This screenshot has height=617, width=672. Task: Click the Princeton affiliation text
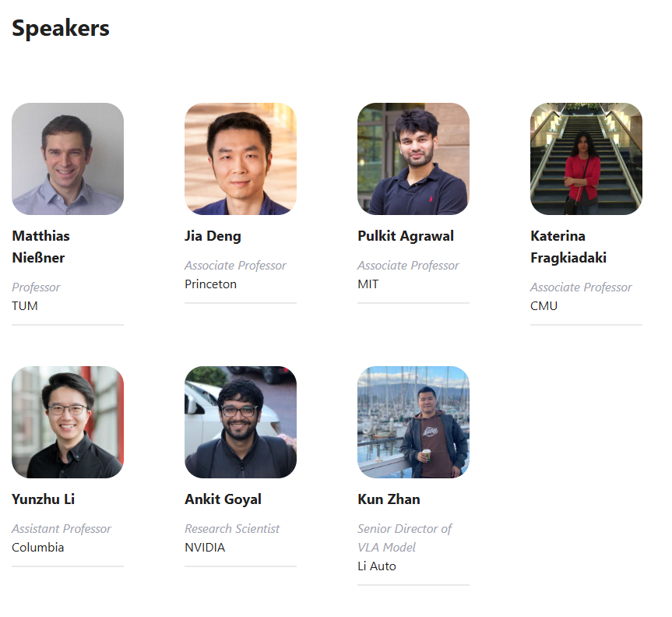(x=210, y=284)
